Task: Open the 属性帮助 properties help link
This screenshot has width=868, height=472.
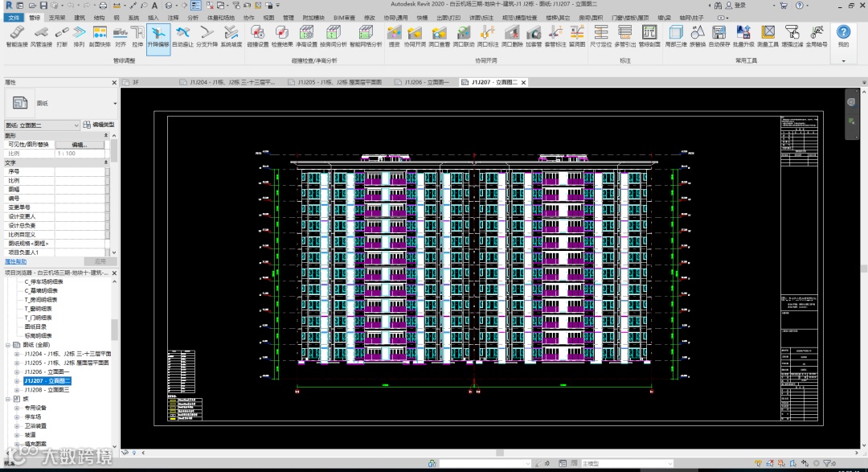Action: pos(15,261)
